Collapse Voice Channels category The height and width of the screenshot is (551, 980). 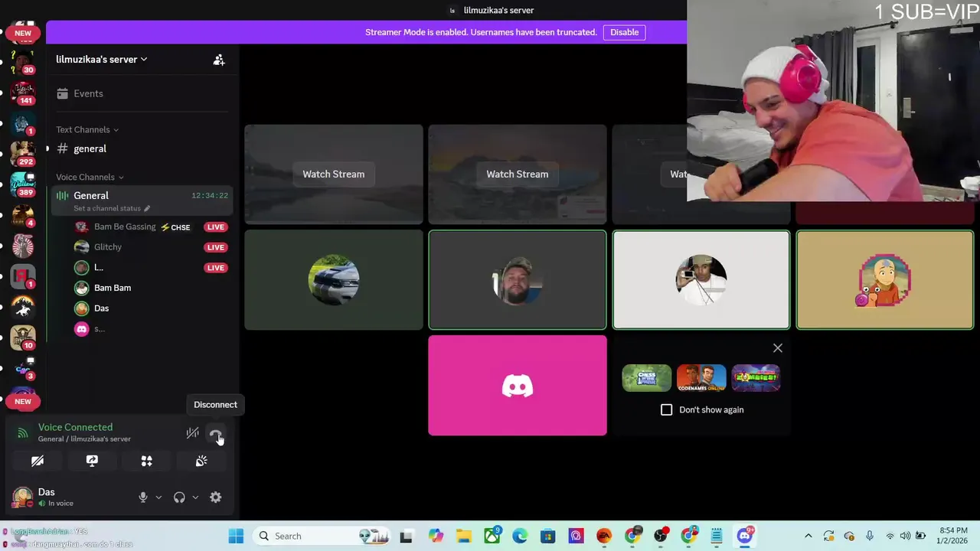90,177
